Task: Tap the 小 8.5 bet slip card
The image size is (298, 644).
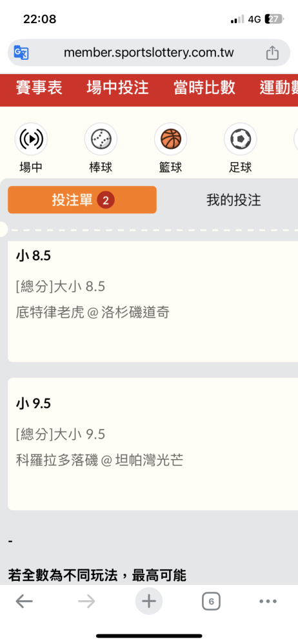Action: 153,301
